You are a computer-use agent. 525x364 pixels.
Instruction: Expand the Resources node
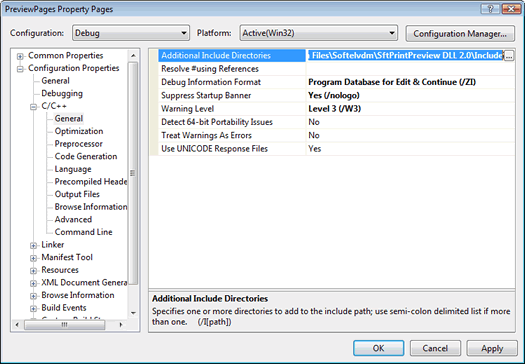33,271
